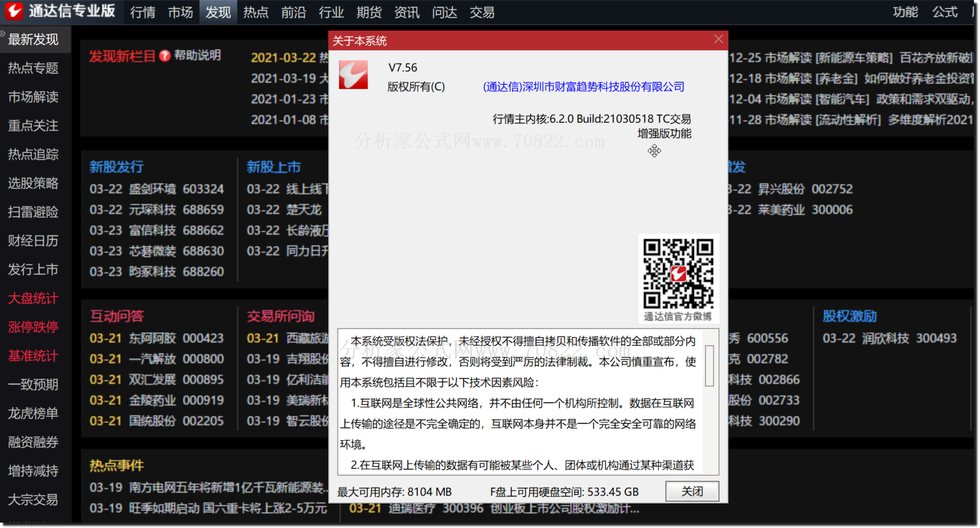
Task: Select 市场解读 in the sidebar
Action: [x=34, y=97]
